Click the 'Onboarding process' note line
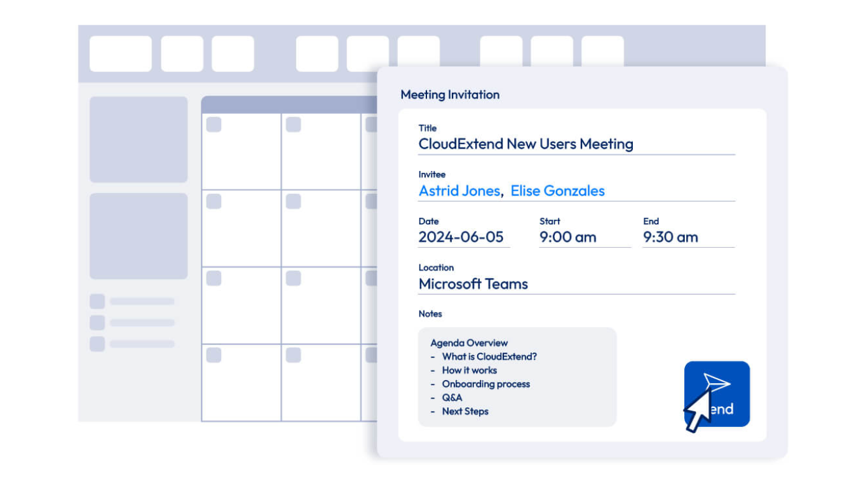Viewport: 868px width, 488px height. click(x=486, y=384)
